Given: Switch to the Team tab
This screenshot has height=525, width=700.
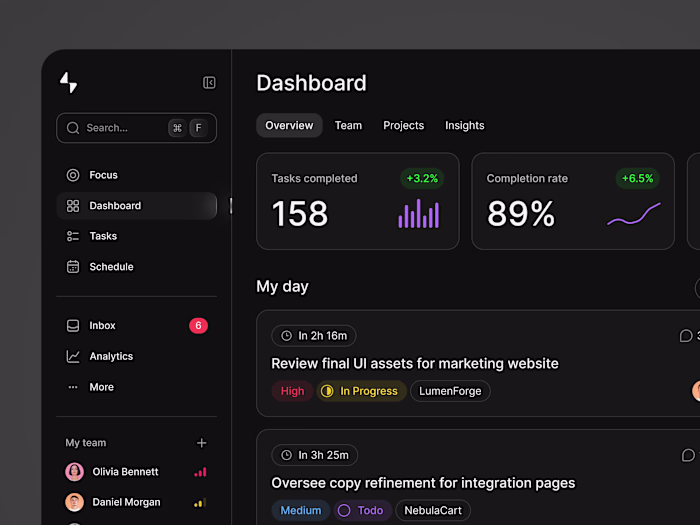Looking at the screenshot, I should (x=348, y=125).
